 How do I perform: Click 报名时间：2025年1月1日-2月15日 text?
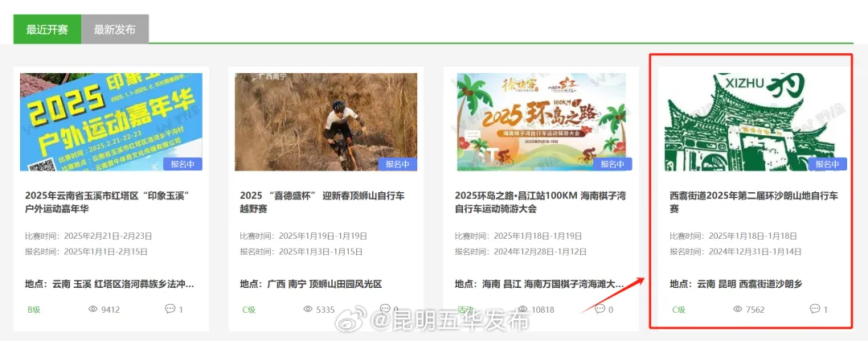click(86, 251)
